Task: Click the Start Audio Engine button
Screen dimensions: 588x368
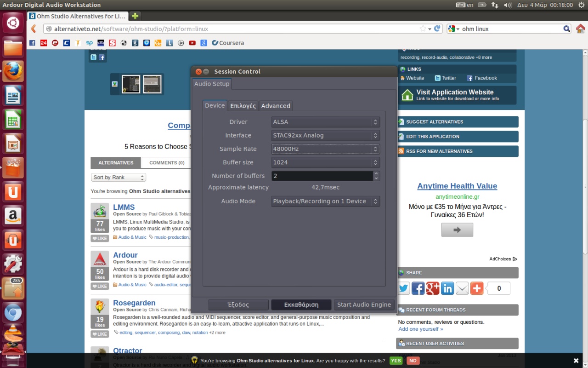Action: click(364, 305)
